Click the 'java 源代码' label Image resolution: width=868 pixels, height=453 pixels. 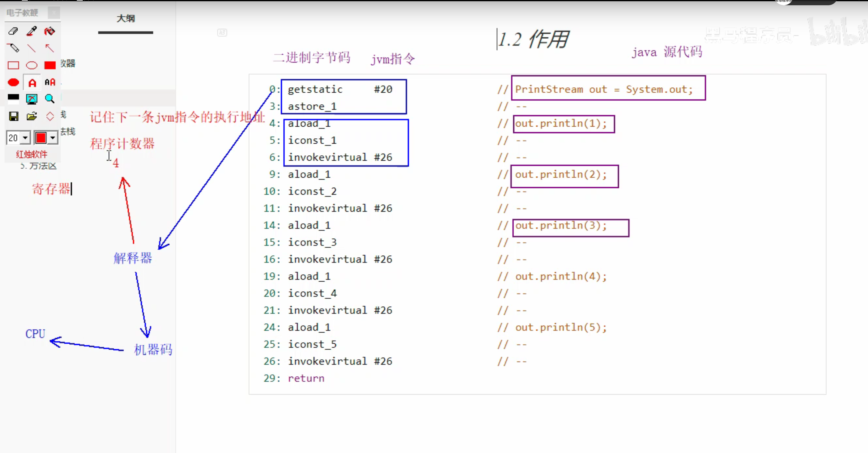667,52
